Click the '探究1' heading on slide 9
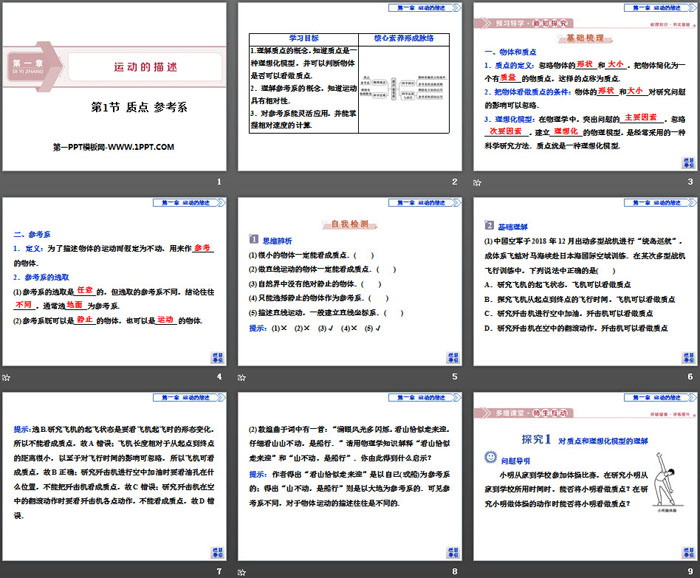This screenshot has width=700, height=578. click(x=538, y=439)
